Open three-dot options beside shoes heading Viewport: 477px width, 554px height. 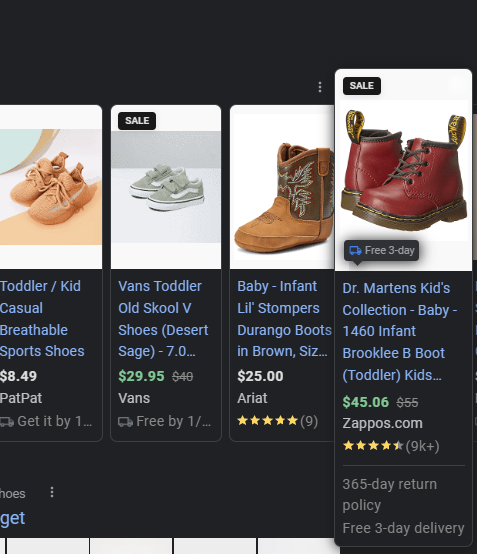(x=52, y=492)
